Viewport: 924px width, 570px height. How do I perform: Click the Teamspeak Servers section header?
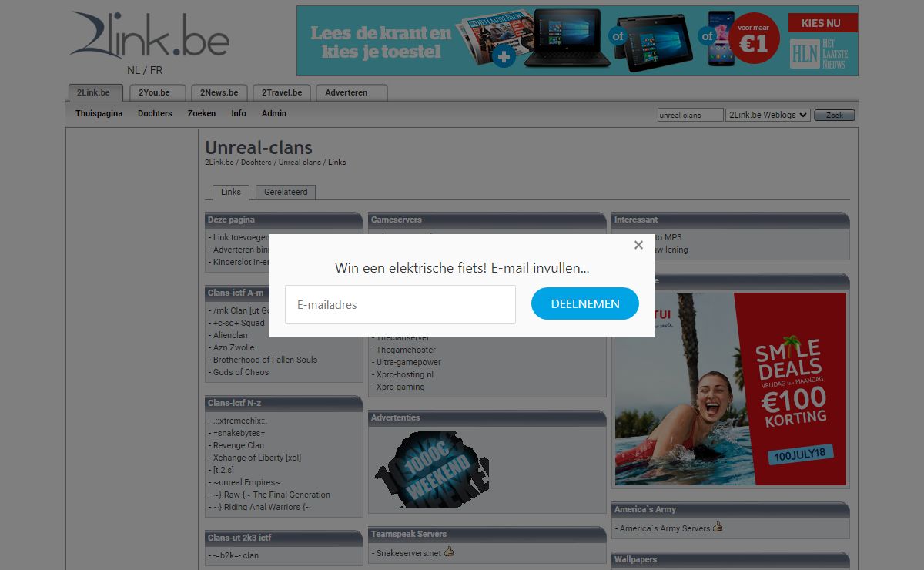pos(487,534)
